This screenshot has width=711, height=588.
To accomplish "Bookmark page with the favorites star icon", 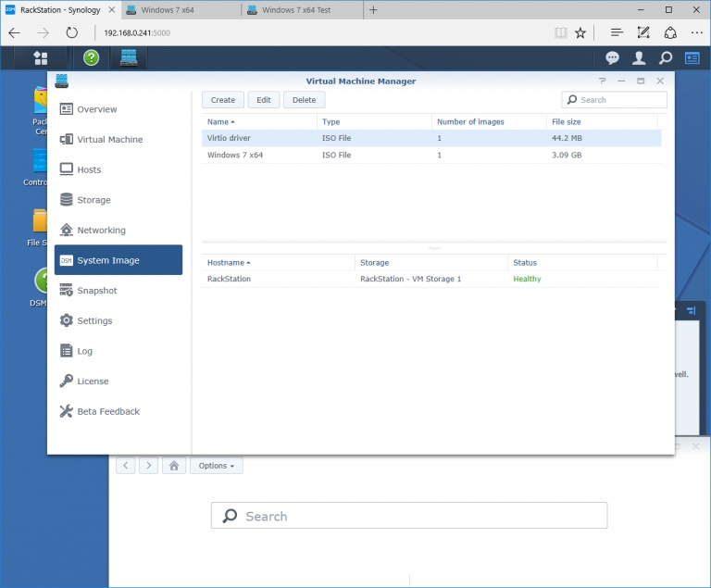I will 580,32.
